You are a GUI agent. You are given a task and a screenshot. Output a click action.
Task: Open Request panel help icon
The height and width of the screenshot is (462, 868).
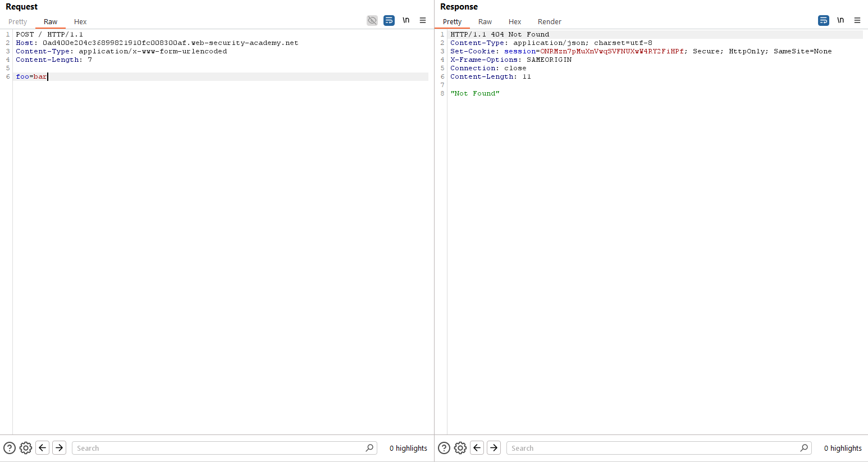(10, 448)
